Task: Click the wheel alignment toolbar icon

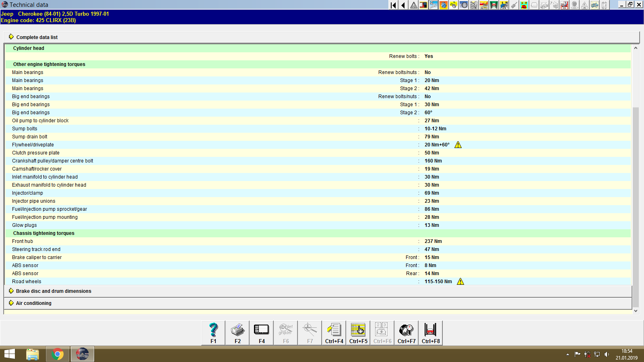Action: (x=464, y=5)
